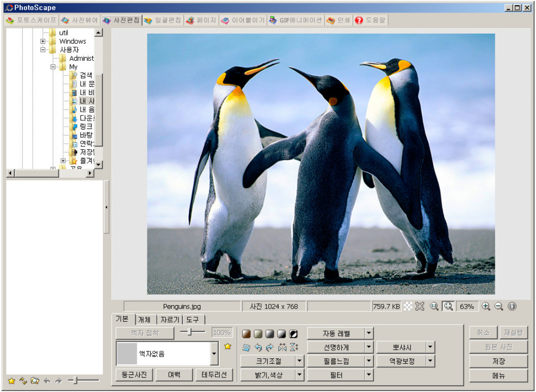The width and height of the screenshot is (536, 392).
Task: Open the 뽀샤시 dropdown arrow
Action: coord(430,347)
